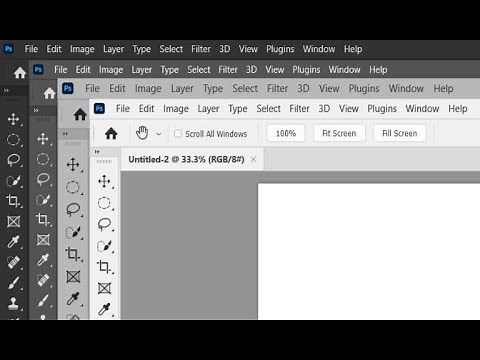
Task: Click the Hand tool icon in the options bar
Action: (142, 133)
